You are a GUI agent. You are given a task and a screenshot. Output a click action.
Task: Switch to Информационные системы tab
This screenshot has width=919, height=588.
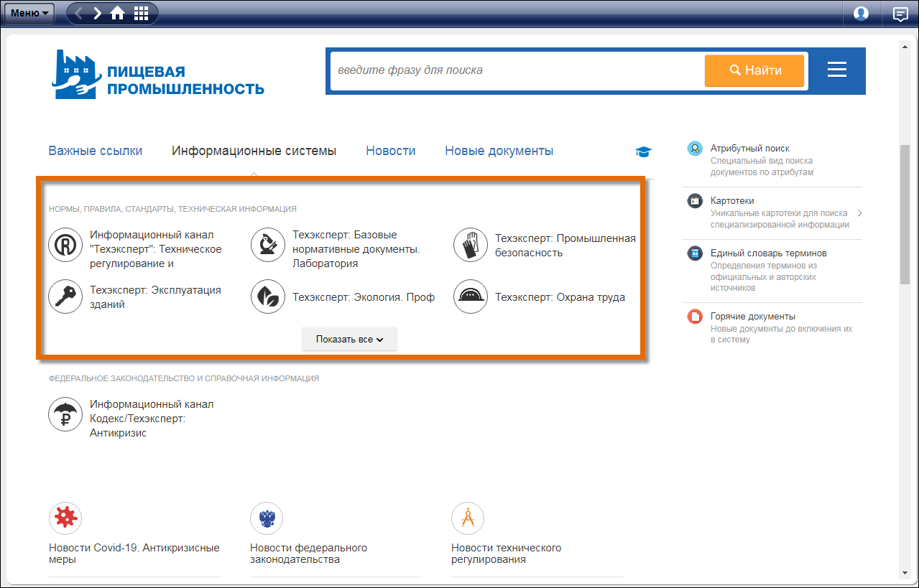click(254, 151)
